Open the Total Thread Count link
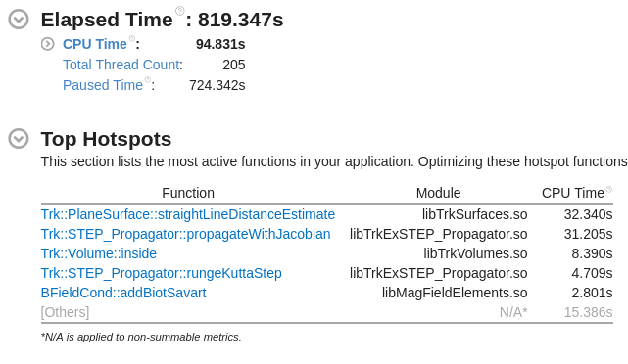This screenshot has width=628, height=364. point(121,65)
